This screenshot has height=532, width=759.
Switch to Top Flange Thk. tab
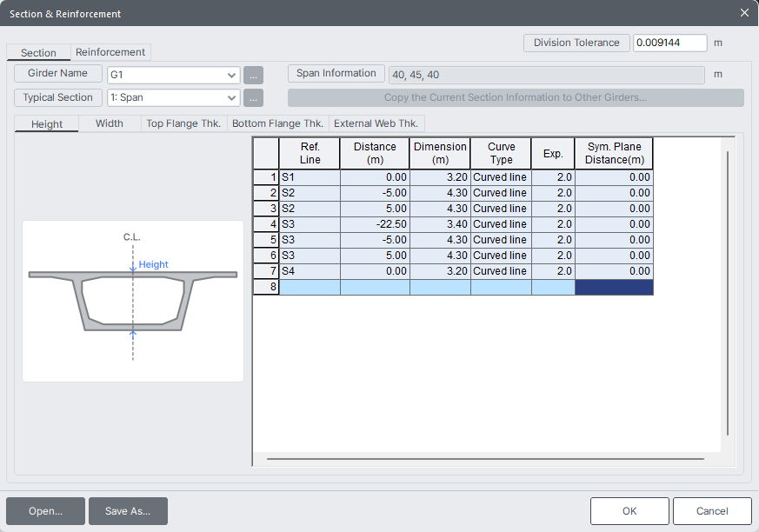183,123
